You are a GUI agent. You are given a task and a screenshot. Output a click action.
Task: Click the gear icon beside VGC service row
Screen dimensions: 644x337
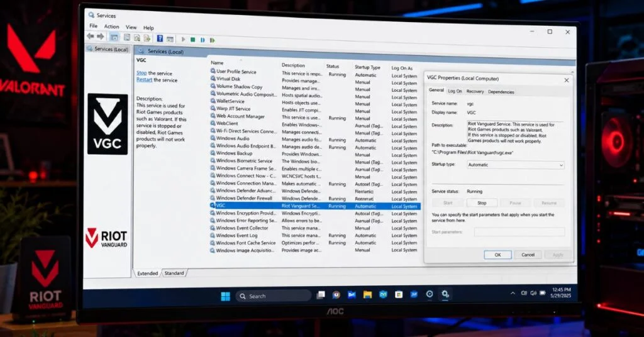(x=213, y=205)
